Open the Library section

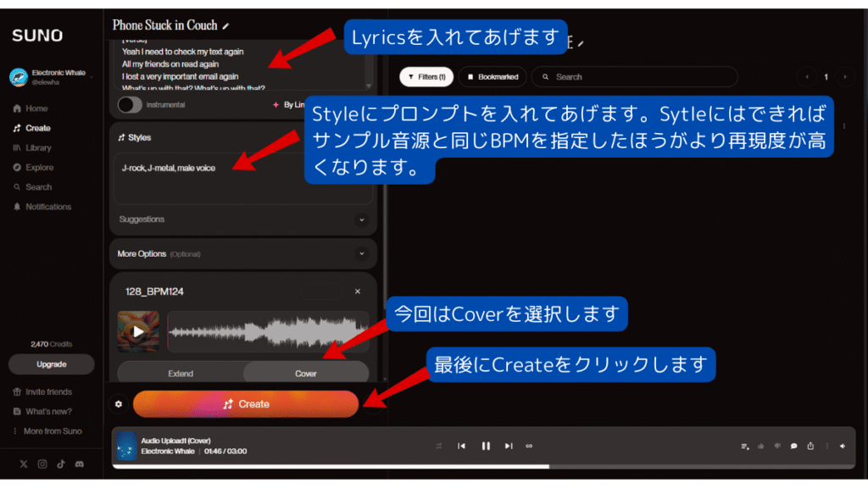pos(32,147)
